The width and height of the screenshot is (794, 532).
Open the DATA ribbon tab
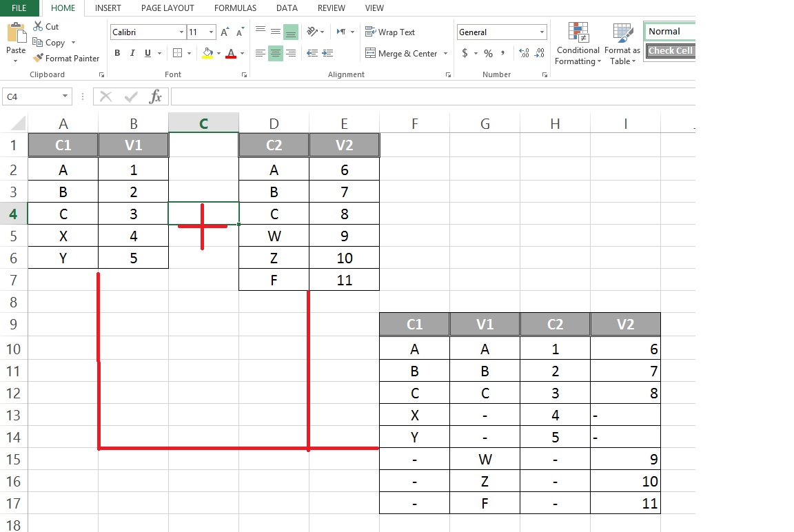pos(287,8)
